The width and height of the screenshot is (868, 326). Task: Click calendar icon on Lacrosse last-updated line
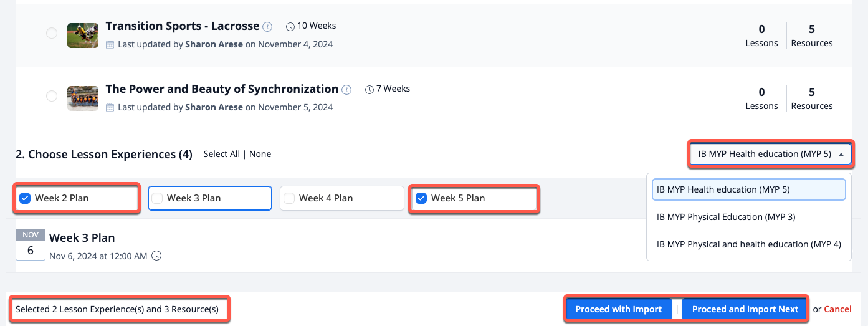click(x=110, y=44)
